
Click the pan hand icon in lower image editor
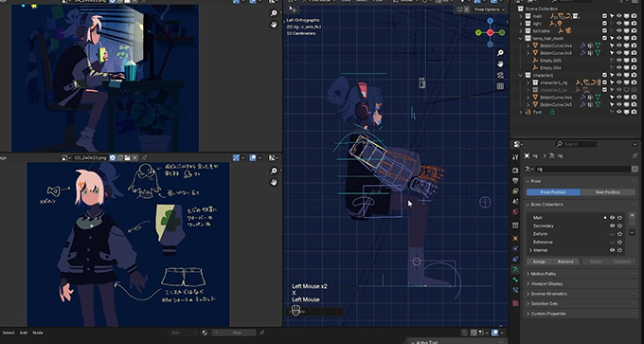(274, 182)
